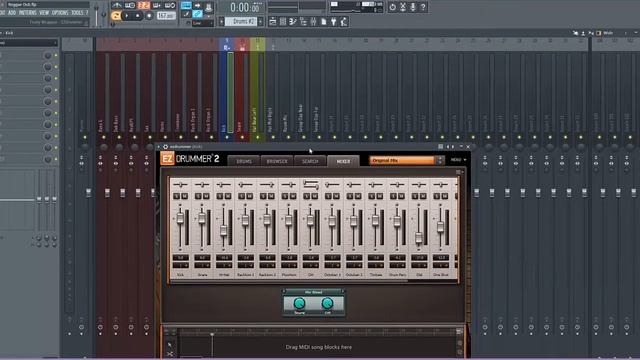
Task: Enable the step countdown 3-2 icon
Action: (144, 5)
